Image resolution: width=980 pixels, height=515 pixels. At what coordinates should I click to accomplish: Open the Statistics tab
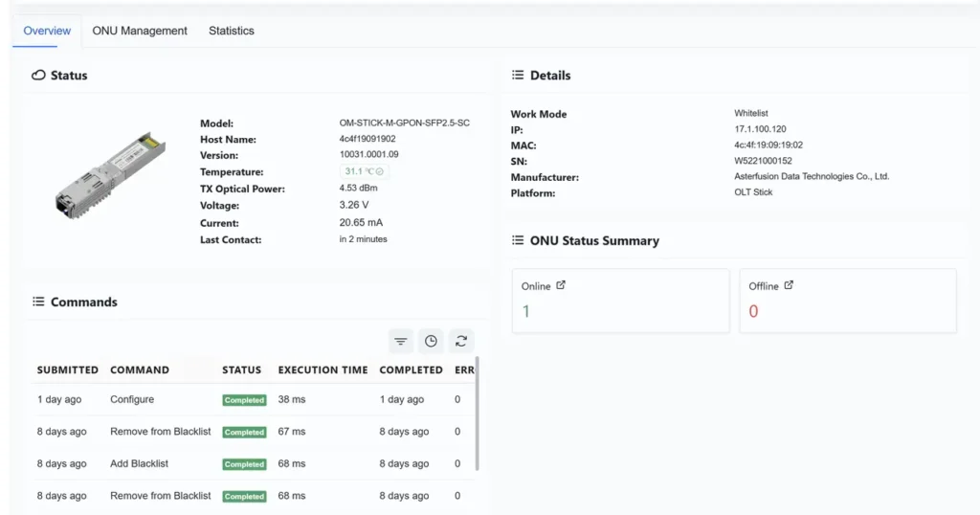pyautogui.click(x=232, y=31)
